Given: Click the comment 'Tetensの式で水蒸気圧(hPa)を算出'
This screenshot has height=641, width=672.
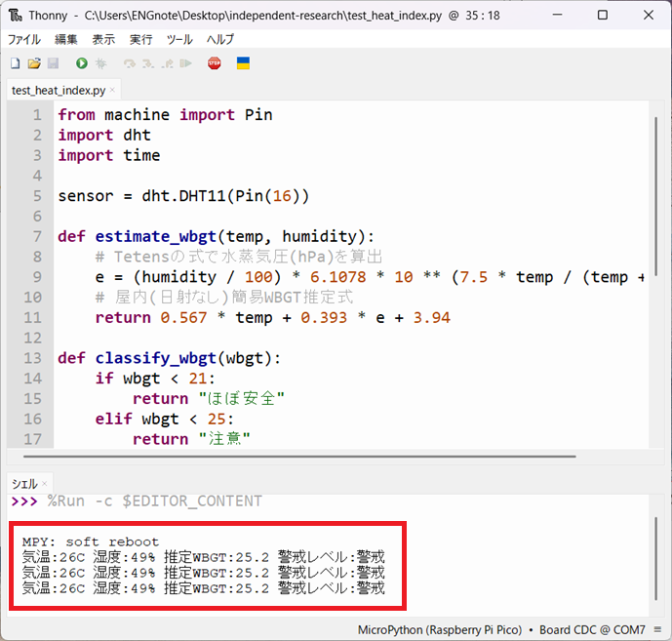Looking at the screenshot, I should click(x=248, y=257).
